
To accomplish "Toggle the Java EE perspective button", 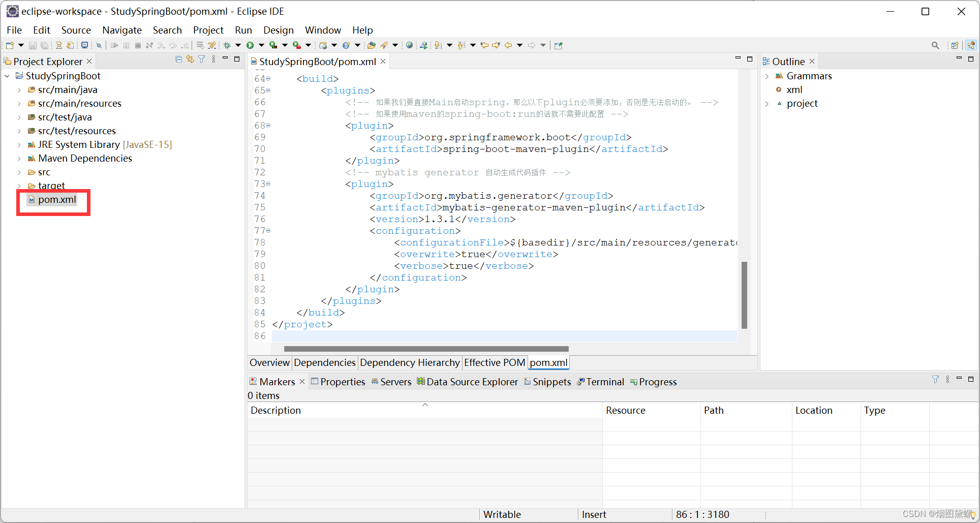I will point(971,45).
